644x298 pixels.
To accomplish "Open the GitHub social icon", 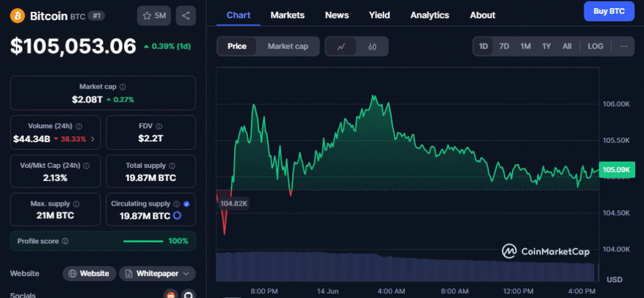I will [x=188, y=295].
